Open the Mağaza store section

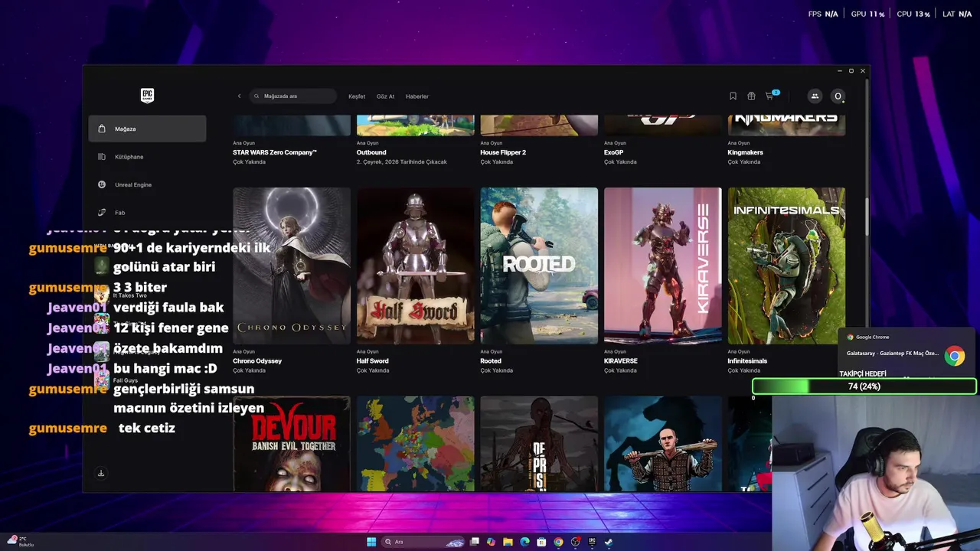[x=147, y=129]
